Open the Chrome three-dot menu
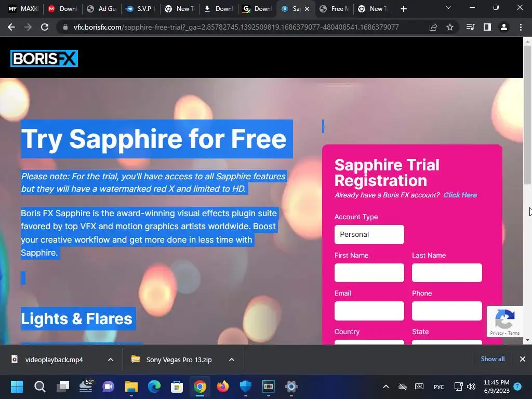Image resolution: width=532 pixels, height=399 pixels. pyautogui.click(x=521, y=27)
